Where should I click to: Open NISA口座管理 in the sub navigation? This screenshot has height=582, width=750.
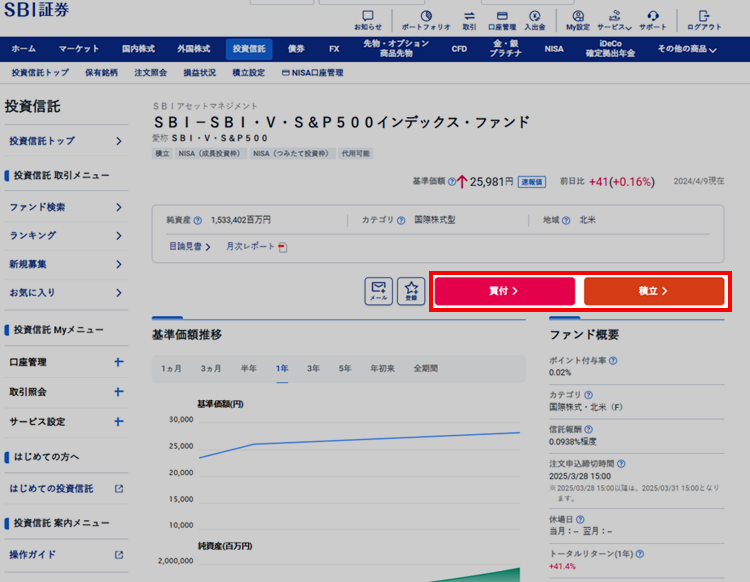pos(313,73)
